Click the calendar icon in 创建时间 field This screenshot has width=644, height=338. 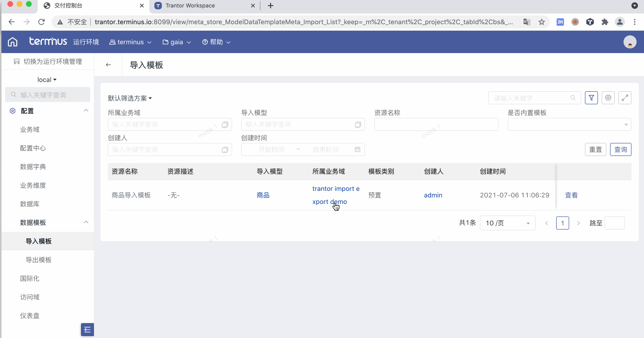(x=357, y=149)
